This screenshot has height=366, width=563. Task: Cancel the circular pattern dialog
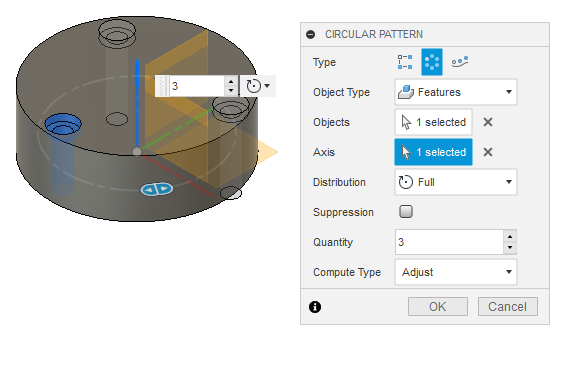coord(507,307)
